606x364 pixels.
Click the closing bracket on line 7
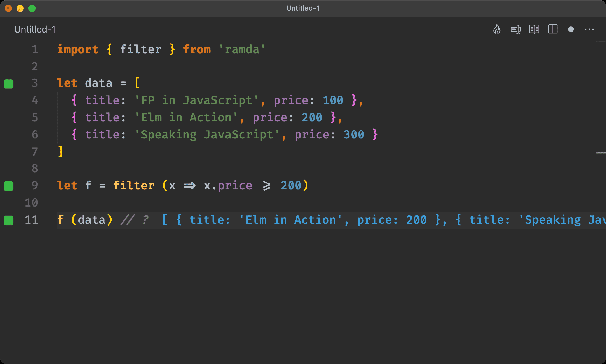click(x=60, y=152)
